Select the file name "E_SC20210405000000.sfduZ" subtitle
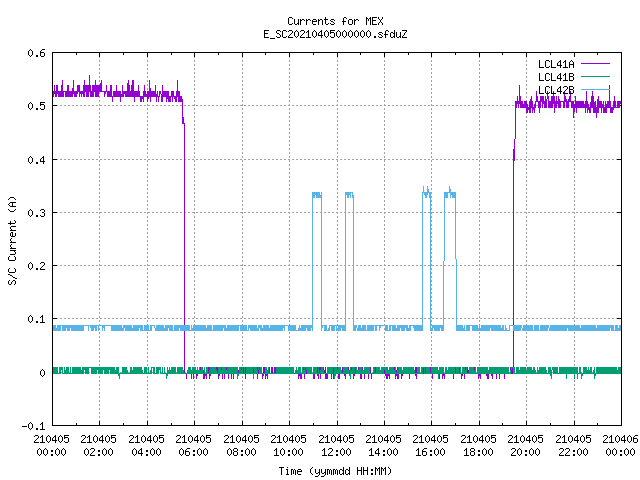 pos(335,34)
